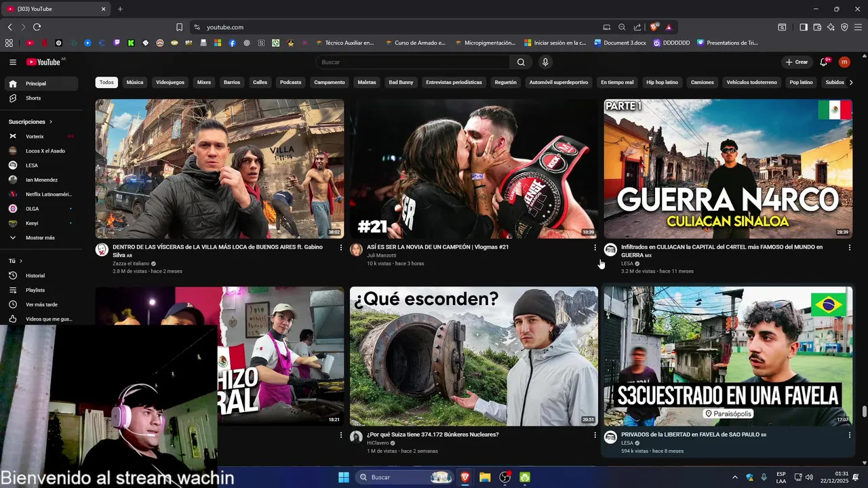The width and height of the screenshot is (868, 488).
Task: Go back in browser history
Action: point(9,27)
